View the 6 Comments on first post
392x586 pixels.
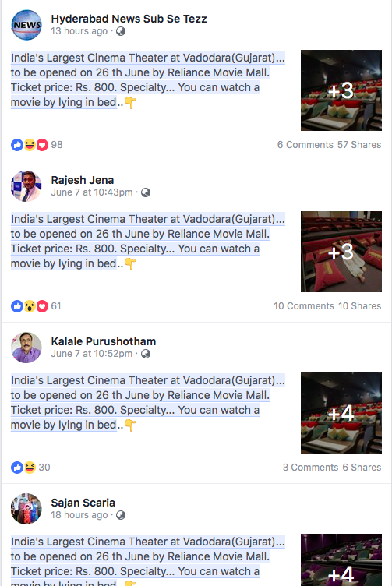305,145
